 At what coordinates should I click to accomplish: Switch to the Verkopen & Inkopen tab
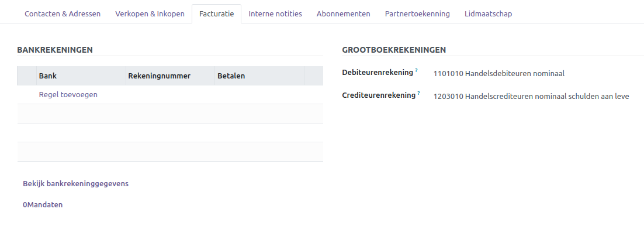[x=150, y=13]
